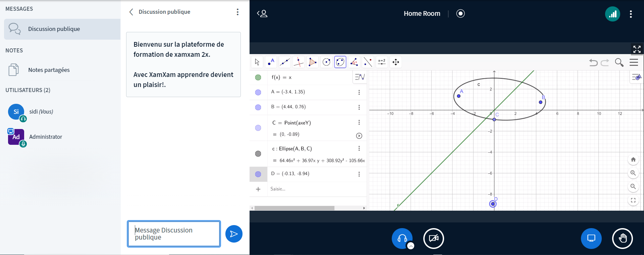Toggle visibility of function f(x) = x
644x255 pixels.
pyautogui.click(x=258, y=78)
